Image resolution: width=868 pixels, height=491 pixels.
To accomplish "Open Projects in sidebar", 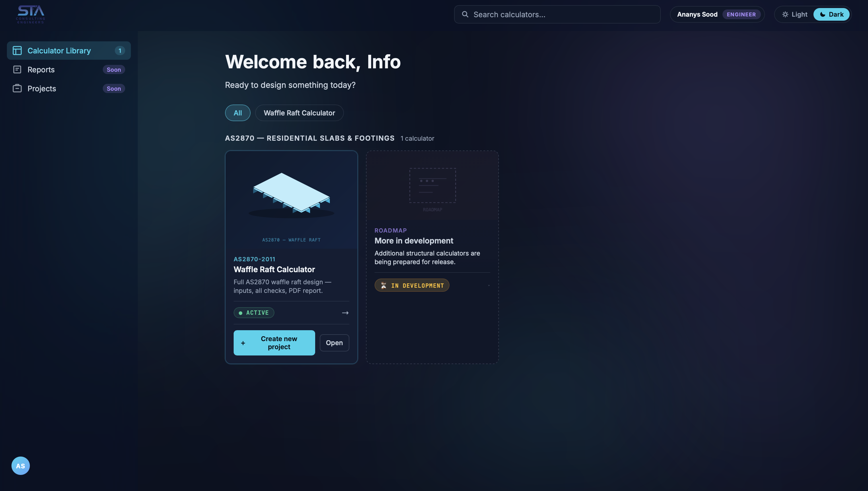I will 69,88.
